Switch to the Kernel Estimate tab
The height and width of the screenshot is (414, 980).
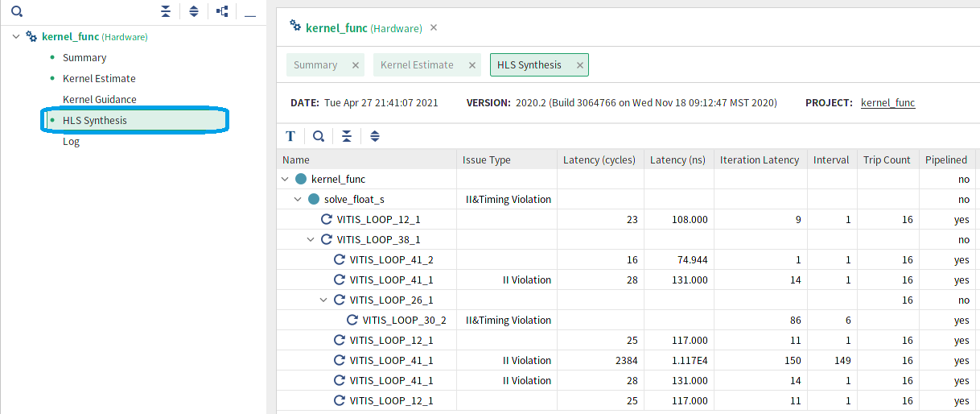(417, 65)
